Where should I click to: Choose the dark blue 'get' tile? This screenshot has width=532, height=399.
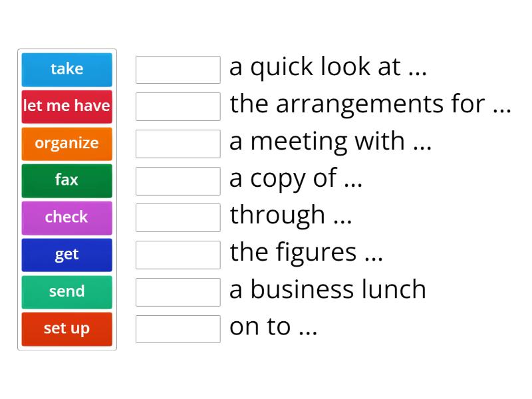point(66,254)
